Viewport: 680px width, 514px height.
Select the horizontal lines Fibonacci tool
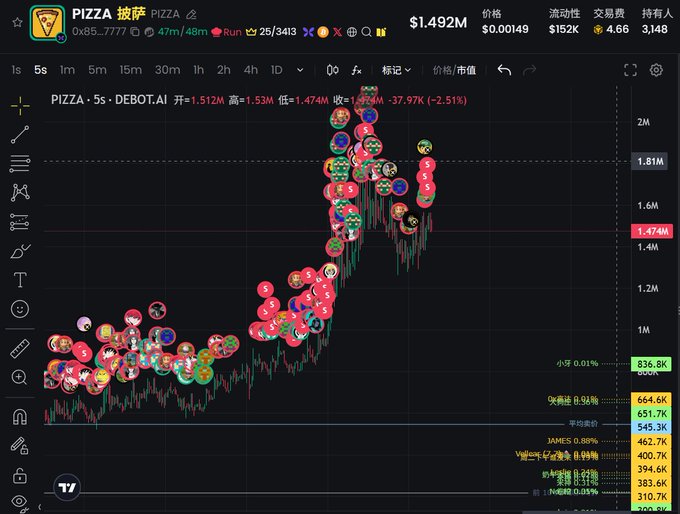(20, 164)
